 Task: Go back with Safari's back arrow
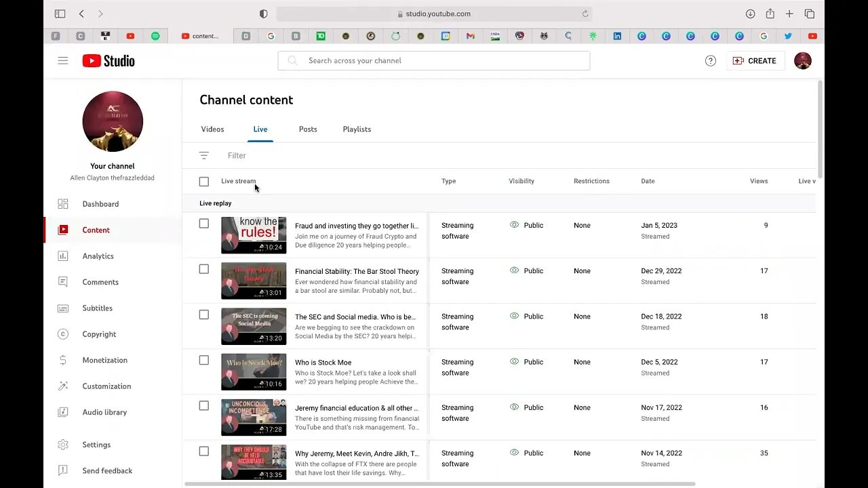[82, 14]
